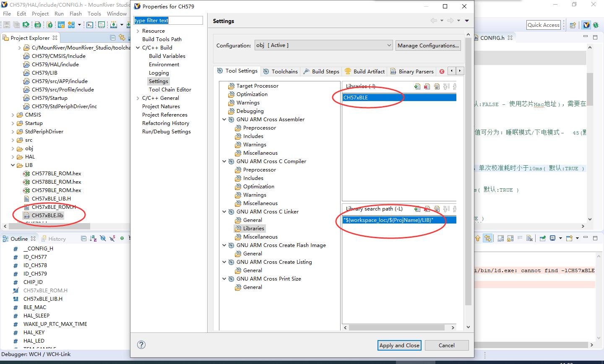Add a path to Library search path (-L)
The width and height of the screenshot is (604, 364).
tap(417, 209)
